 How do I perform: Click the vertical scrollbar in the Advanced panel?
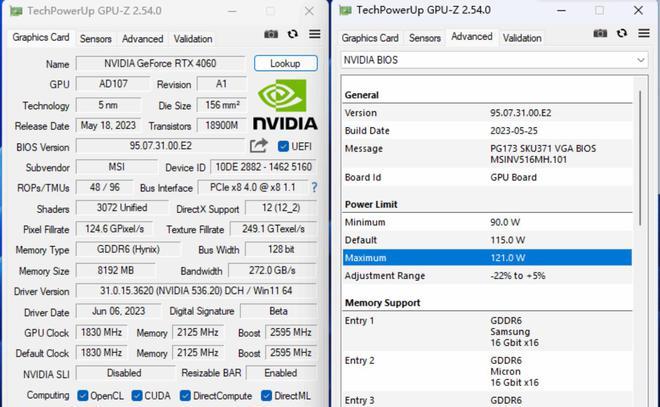[640, 157]
